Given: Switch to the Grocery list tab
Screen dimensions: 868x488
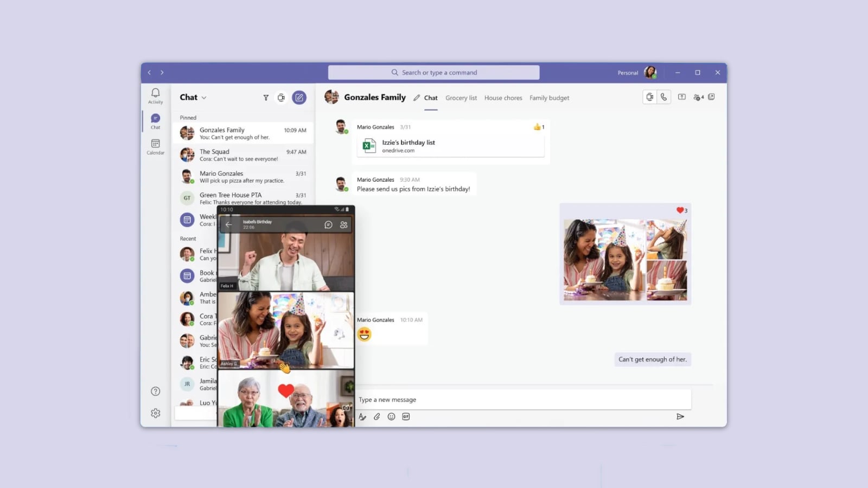Looking at the screenshot, I should (461, 98).
